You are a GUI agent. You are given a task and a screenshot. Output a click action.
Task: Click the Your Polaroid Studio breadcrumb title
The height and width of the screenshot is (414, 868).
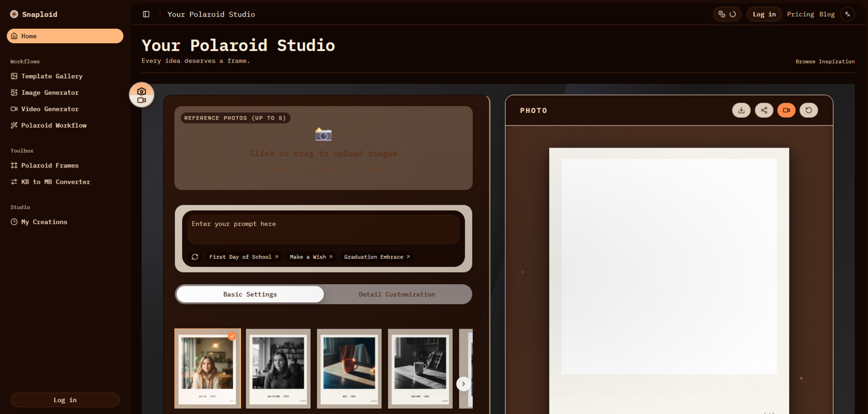211,14
